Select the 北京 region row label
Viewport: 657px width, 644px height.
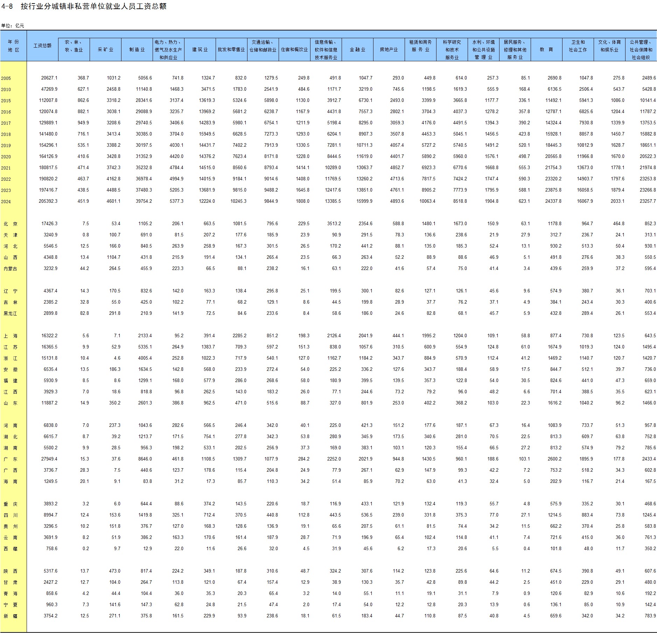[x=11, y=224]
